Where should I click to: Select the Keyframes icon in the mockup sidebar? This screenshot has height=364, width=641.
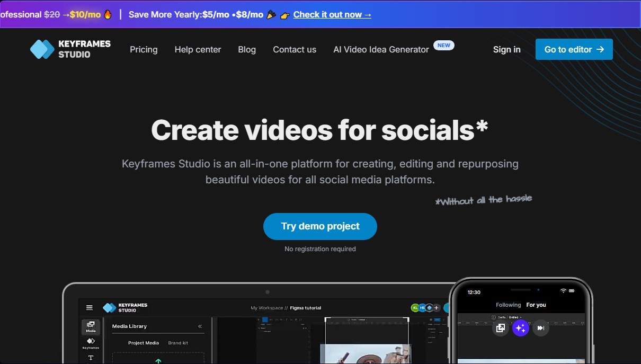click(x=91, y=343)
